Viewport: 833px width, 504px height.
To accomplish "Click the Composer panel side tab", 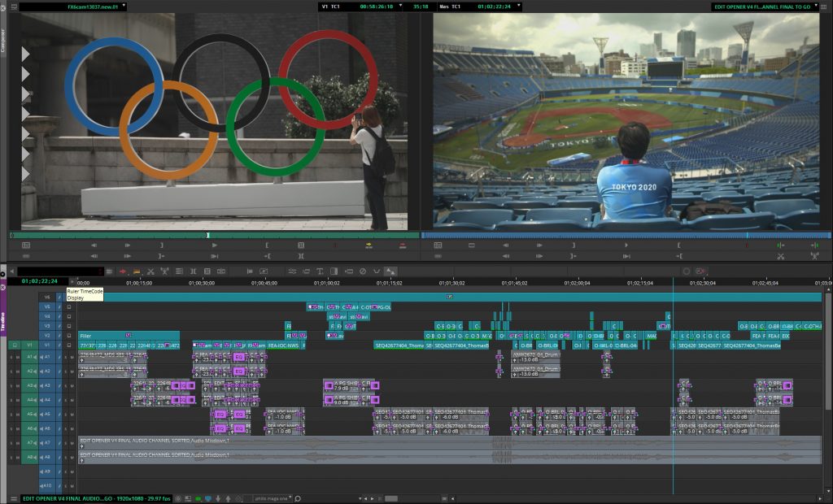I will click(x=3, y=40).
